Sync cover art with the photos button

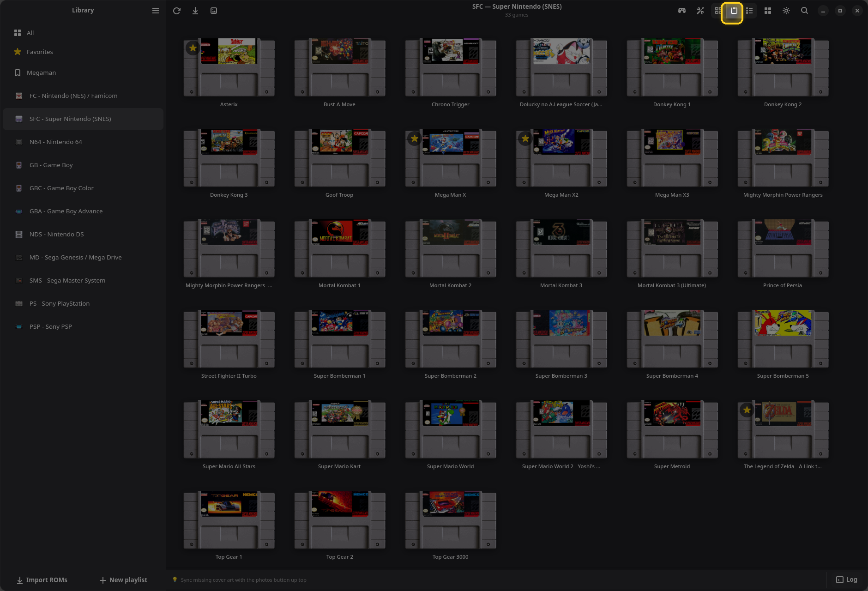pyautogui.click(x=214, y=11)
